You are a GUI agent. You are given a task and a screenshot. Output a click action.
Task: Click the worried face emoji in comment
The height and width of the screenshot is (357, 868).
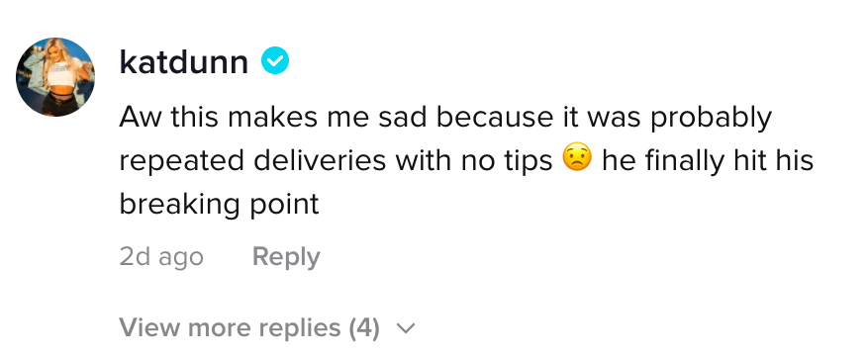click(577, 158)
